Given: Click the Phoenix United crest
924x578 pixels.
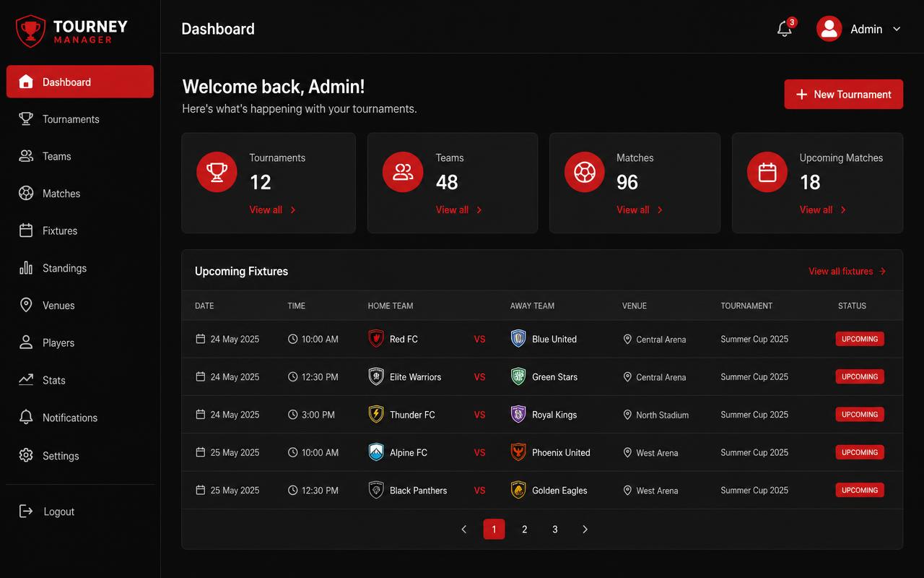Looking at the screenshot, I should coord(518,452).
